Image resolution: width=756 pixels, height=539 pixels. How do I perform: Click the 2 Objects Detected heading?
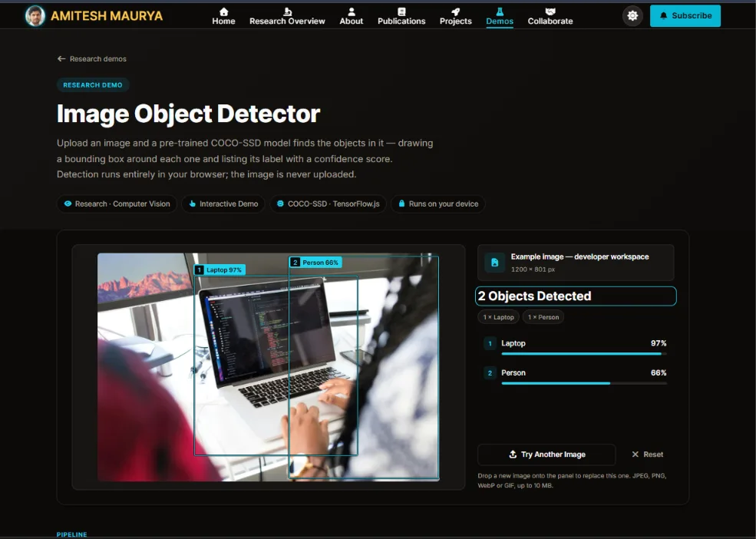[x=534, y=296]
